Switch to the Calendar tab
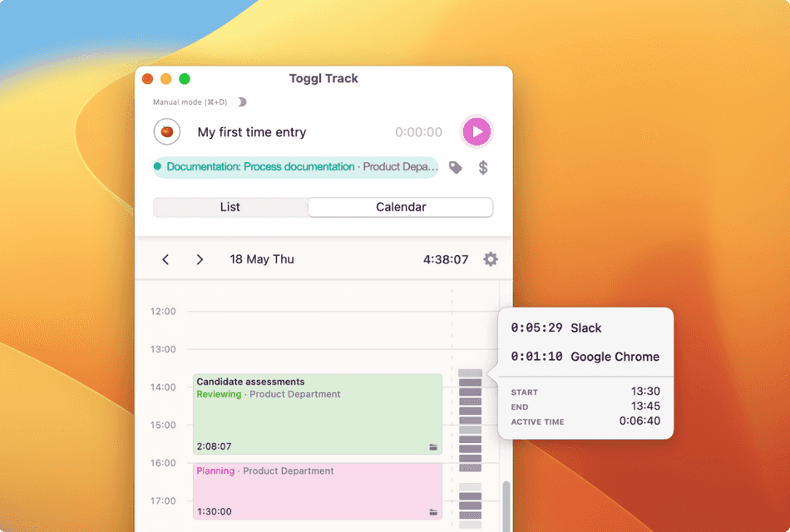This screenshot has width=790, height=532. (x=400, y=207)
